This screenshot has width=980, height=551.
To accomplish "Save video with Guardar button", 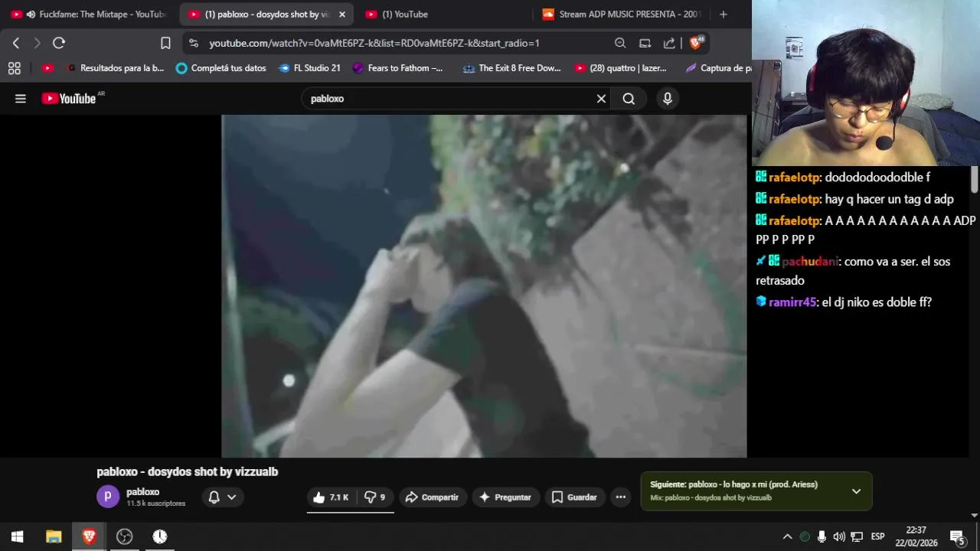I will (574, 497).
